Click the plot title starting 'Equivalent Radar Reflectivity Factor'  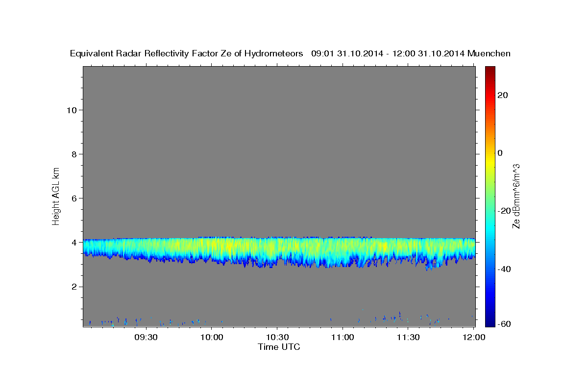pos(291,54)
